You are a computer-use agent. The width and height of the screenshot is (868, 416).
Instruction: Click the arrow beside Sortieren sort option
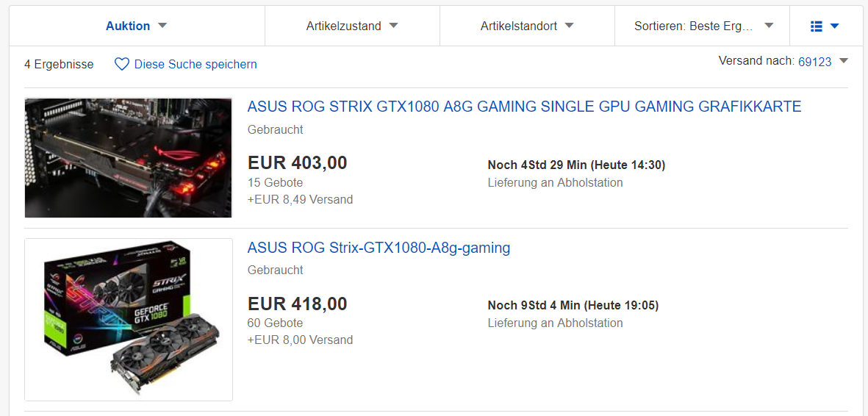click(769, 26)
